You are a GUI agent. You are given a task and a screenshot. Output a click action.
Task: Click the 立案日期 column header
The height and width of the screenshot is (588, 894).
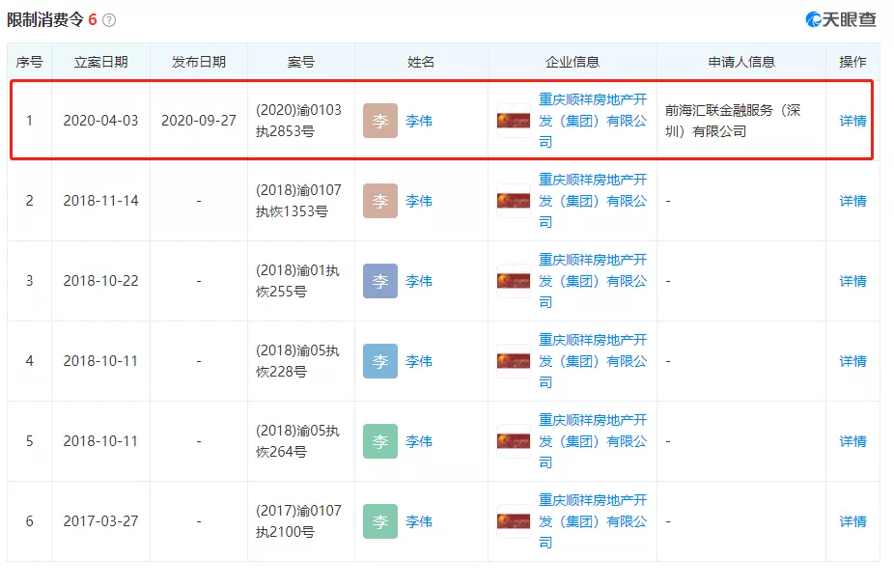[100, 62]
